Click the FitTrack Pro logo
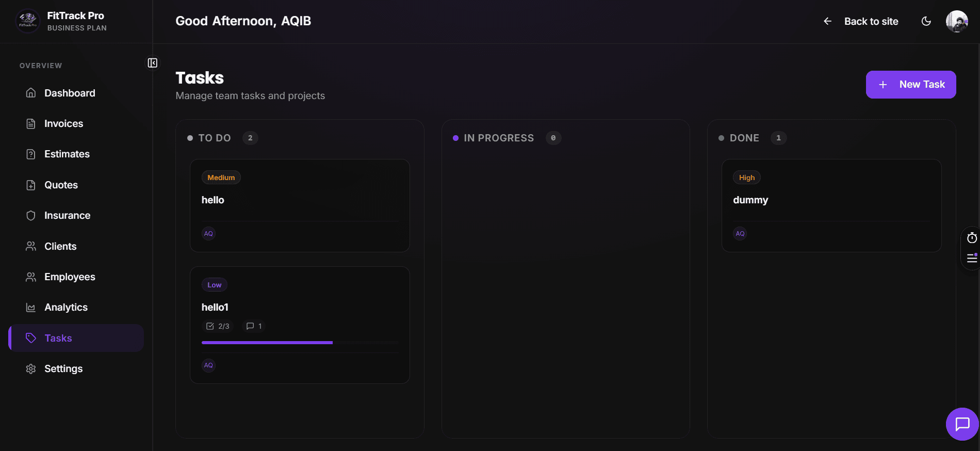 [27, 21]
